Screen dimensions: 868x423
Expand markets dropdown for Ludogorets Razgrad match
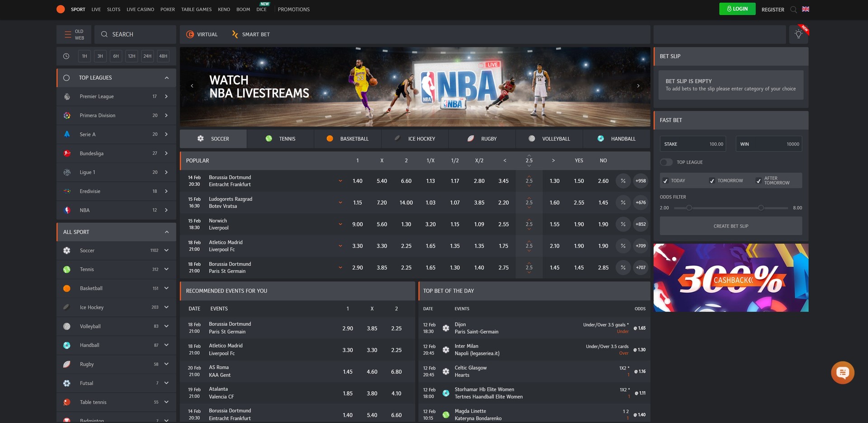click(340, 203)
